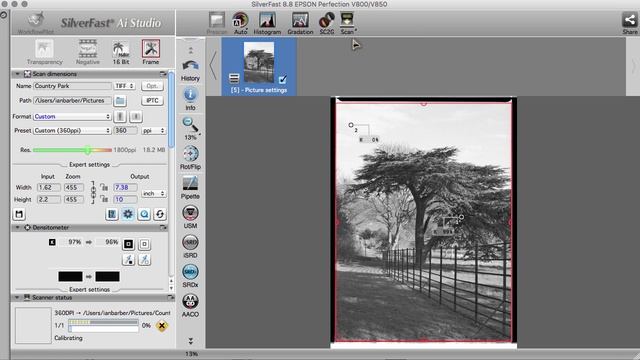Open the Rot/Flip tool

190,158
